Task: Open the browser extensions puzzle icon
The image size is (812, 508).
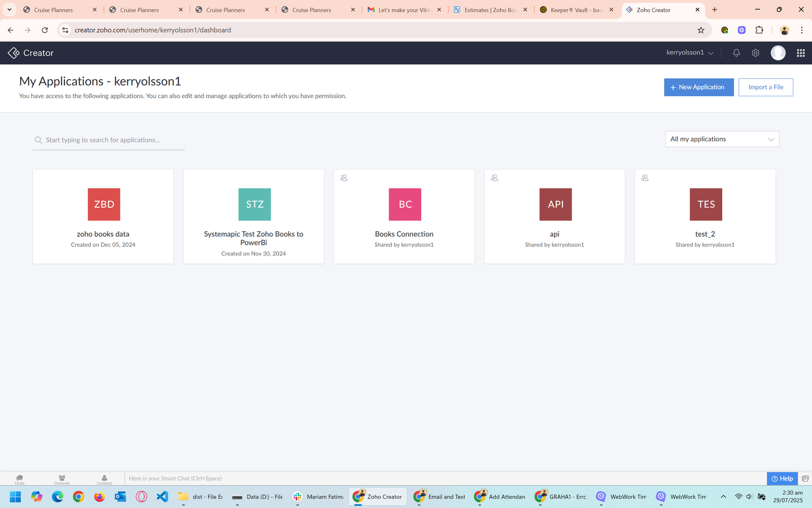Action: tap(759, 30)
